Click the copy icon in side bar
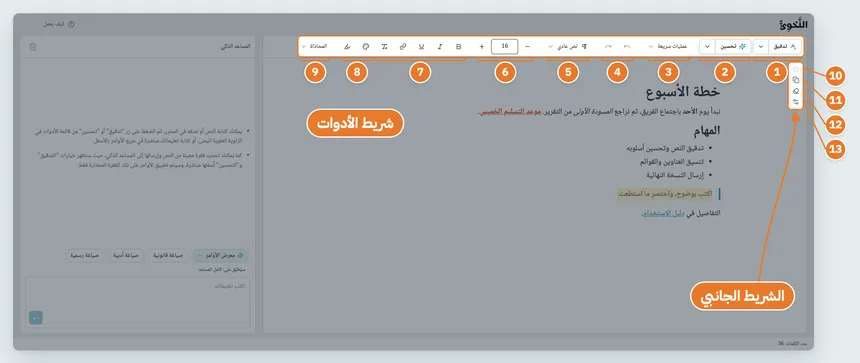 [x=796, y=80]
